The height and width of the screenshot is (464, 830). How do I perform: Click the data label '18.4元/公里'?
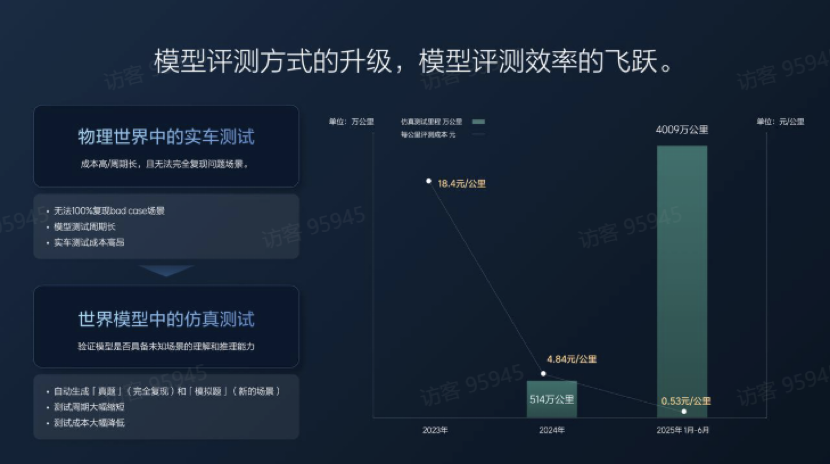(462, 184)
